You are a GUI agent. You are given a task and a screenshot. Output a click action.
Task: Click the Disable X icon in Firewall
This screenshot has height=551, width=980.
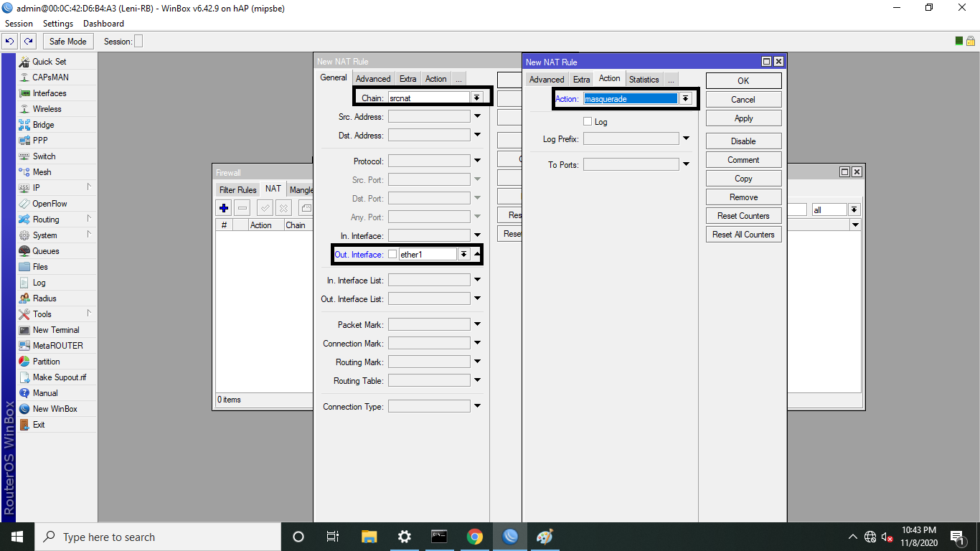click(x=283, y=208)
